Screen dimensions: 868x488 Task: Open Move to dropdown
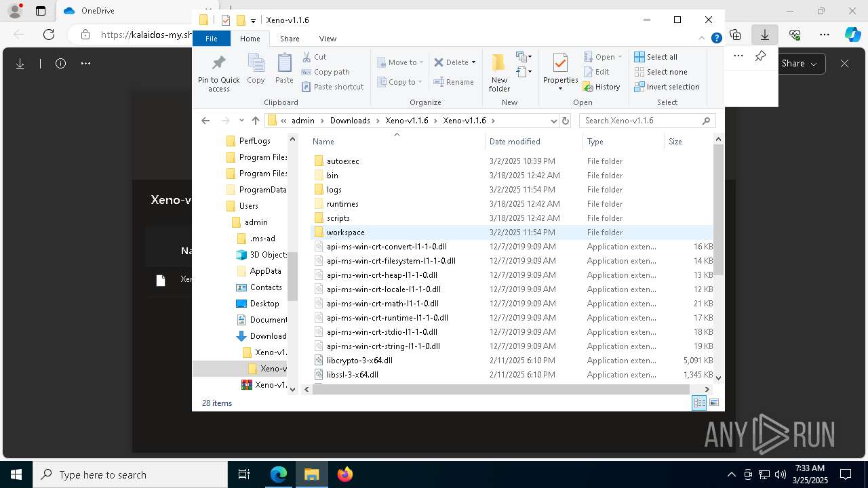400,62
